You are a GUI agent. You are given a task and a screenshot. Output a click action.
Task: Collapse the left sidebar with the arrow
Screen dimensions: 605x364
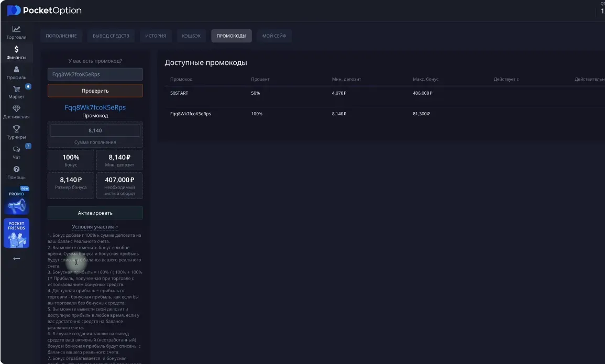pos(16,258)
